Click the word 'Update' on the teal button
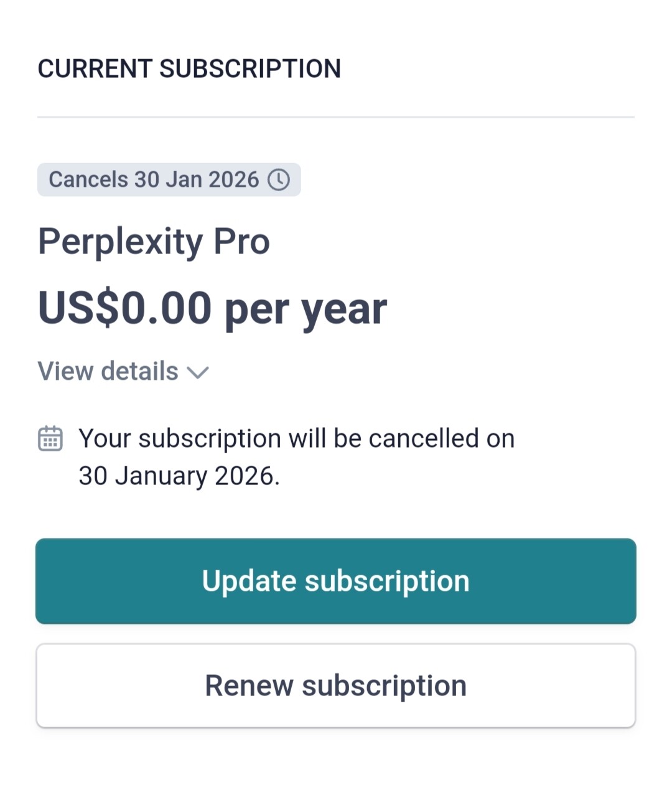Viewport: 672px width, 800px height. click(x=249, y=581)
